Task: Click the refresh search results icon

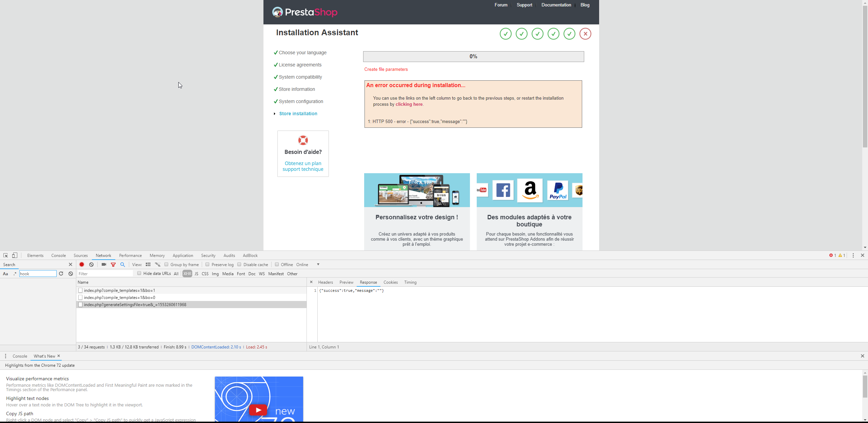Action: [x=61, y=274]
